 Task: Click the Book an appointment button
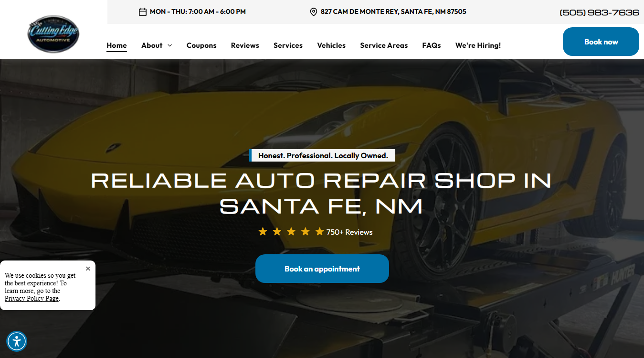[322, 269]
